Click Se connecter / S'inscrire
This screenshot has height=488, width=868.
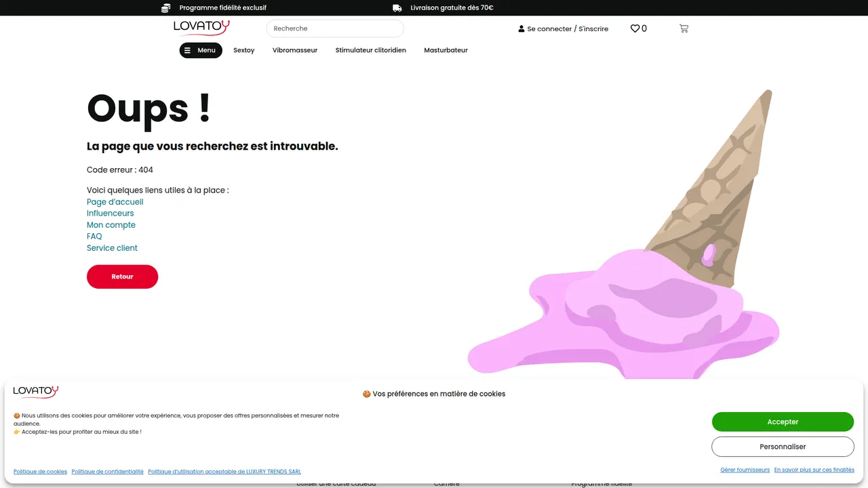click(568, 29)
